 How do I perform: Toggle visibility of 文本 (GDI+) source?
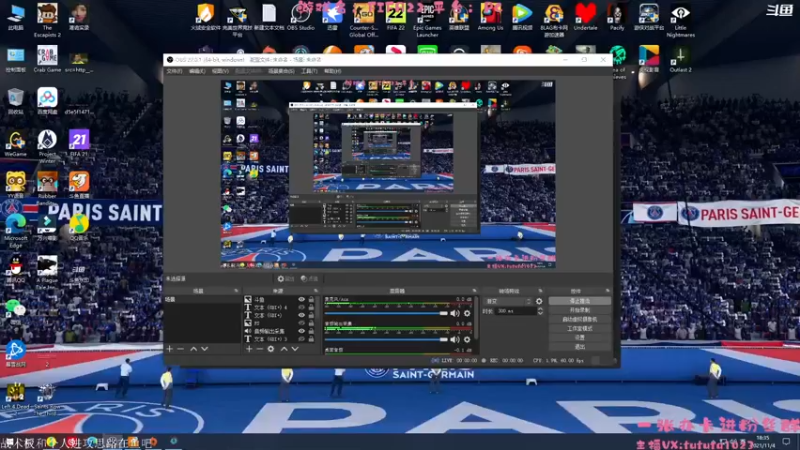302,315
